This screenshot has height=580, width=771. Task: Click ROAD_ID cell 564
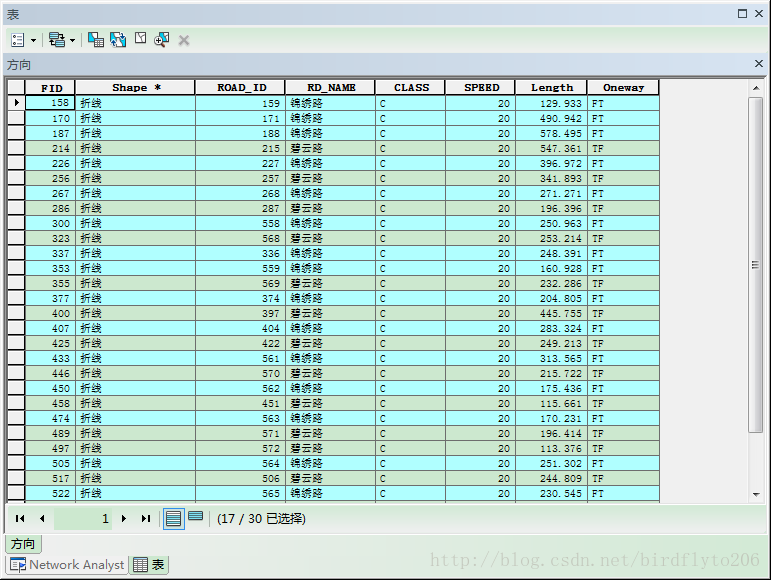pyautogui.click(x=240, y=463)
